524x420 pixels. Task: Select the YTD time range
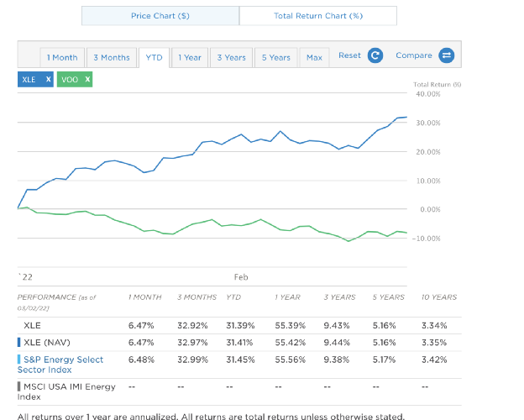click(x=154, y=57)
